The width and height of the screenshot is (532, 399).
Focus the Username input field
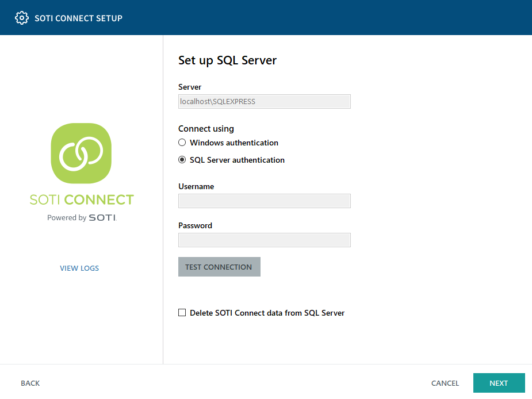click(265, 201)
